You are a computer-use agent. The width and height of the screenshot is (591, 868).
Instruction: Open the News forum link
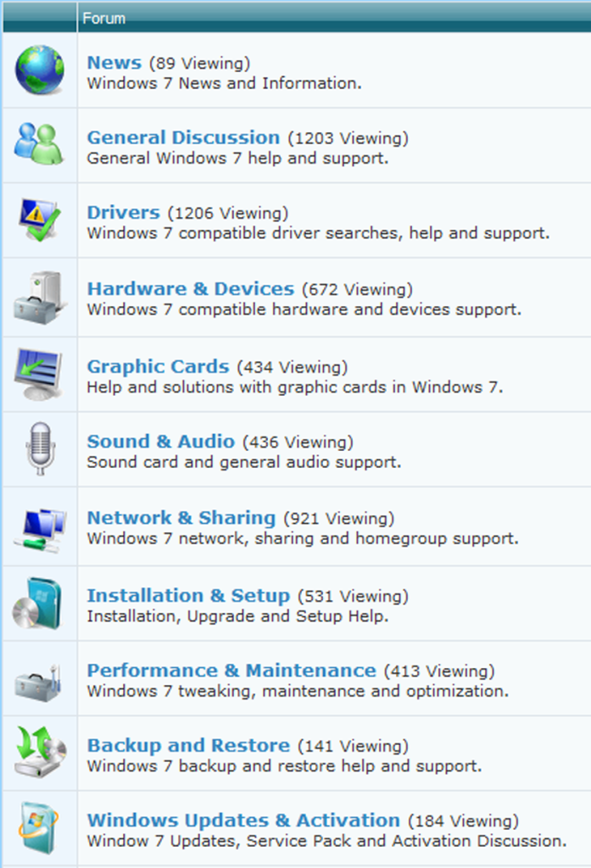pyautogui.click(x=114, y=63)
